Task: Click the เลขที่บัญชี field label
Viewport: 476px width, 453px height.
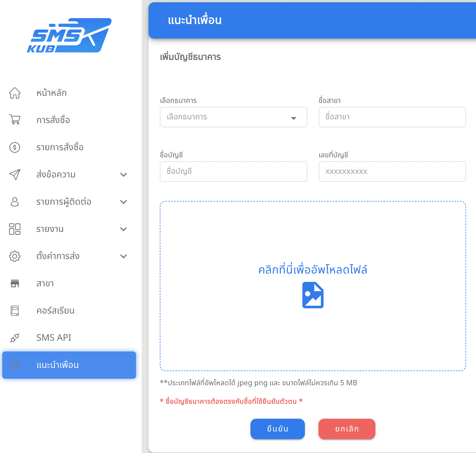Action: [333, 155]
